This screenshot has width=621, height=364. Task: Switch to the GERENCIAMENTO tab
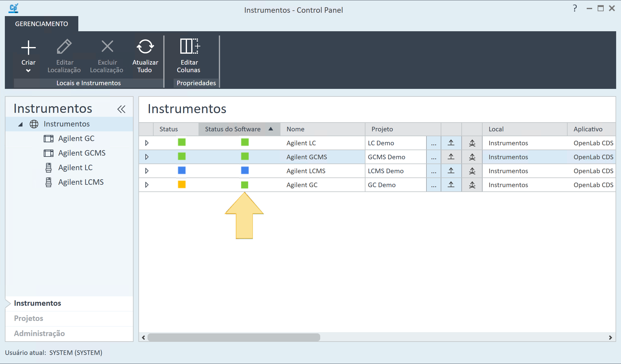pyautogui.click(x=42, y=24)
